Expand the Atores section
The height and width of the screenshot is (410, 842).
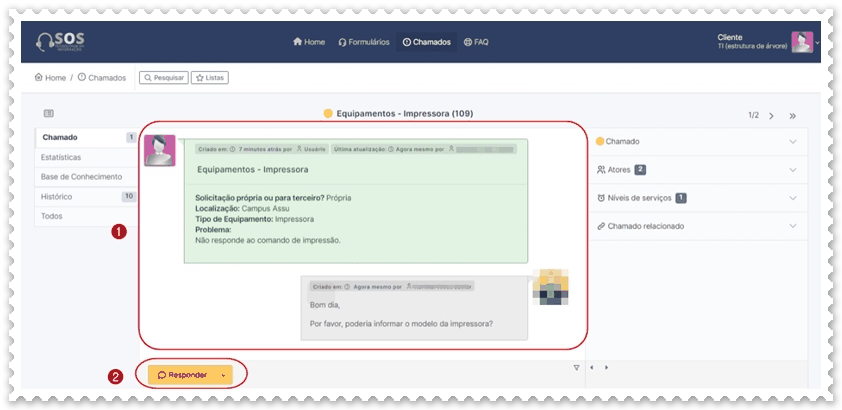click(x=793, y=170)
